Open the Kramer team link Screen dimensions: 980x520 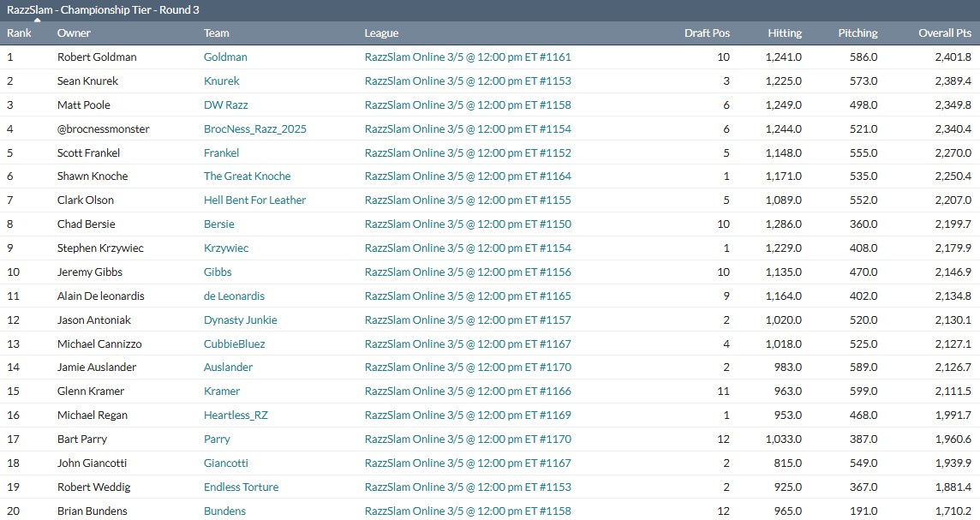pos(222,391)
